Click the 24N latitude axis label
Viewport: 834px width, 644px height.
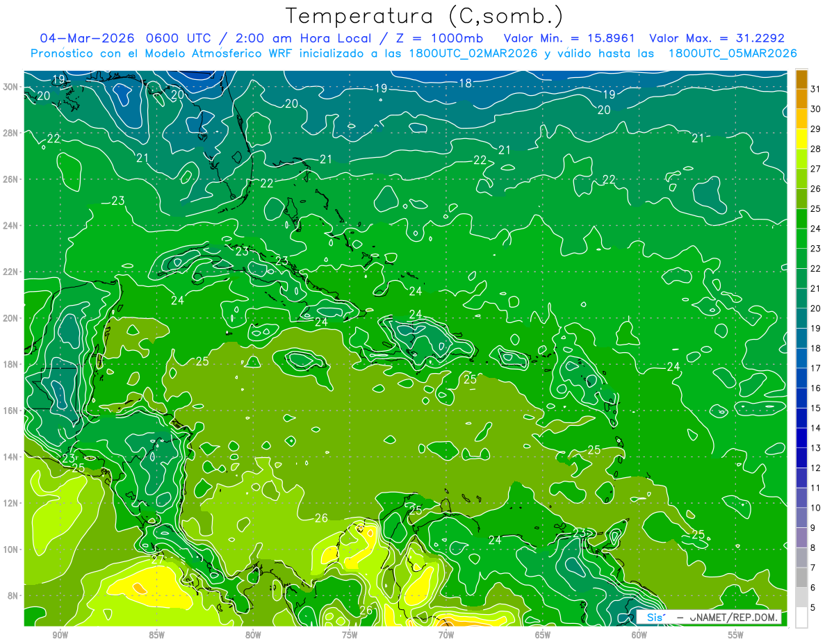[10, 225]
